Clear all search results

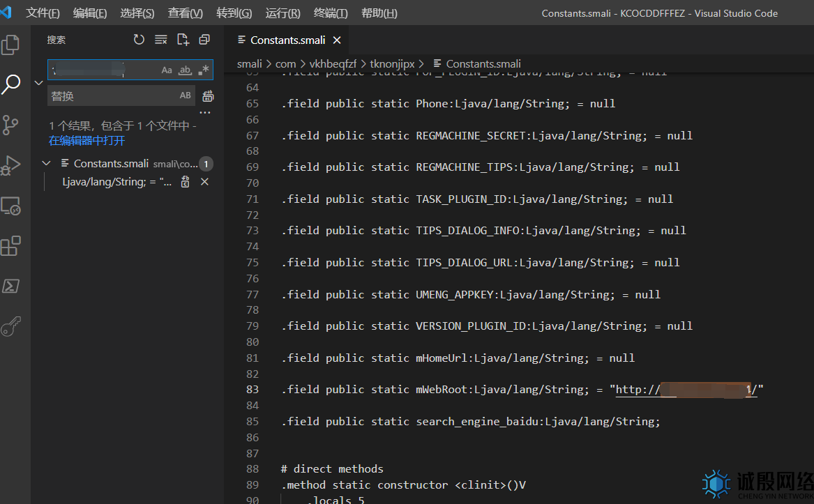[160, 40]
